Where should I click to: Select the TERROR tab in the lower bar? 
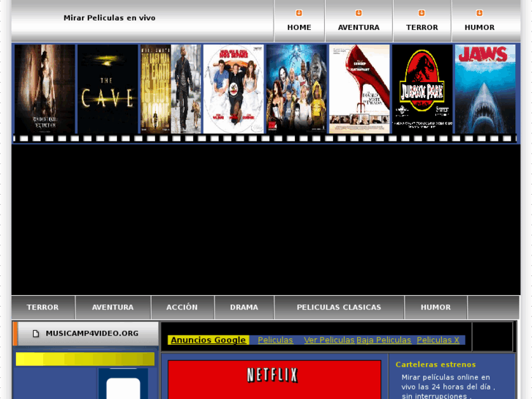click(x=43, y=307)
